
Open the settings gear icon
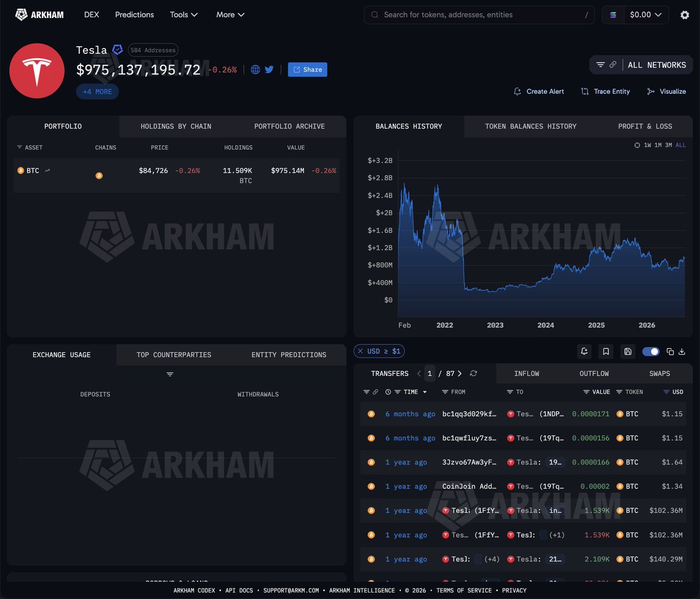[x=685, y=15]
